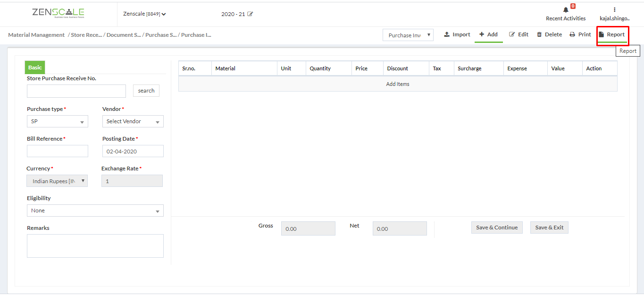Viewport: 644px width, 295px height.
Task: Click the Add plus icon
Action: pos(482,34)
